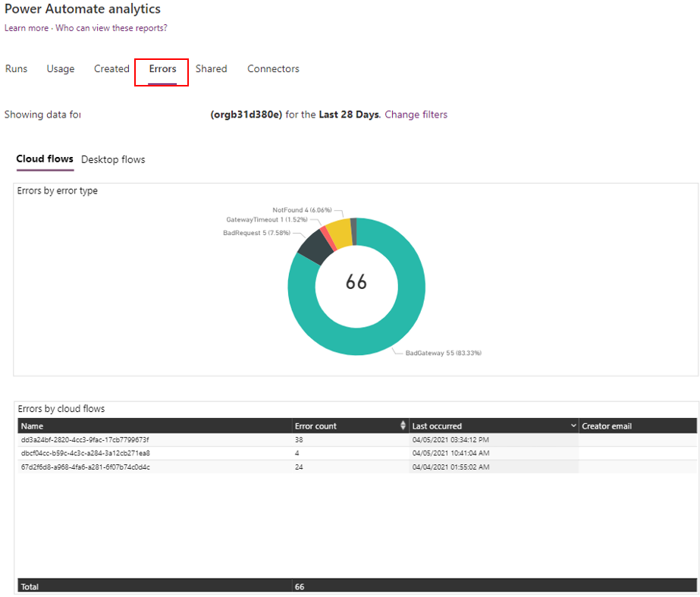This screenshot has width=700, height=597.
Task: Click the yellow NotFound donut segment
Action: [x=341, y=232]
